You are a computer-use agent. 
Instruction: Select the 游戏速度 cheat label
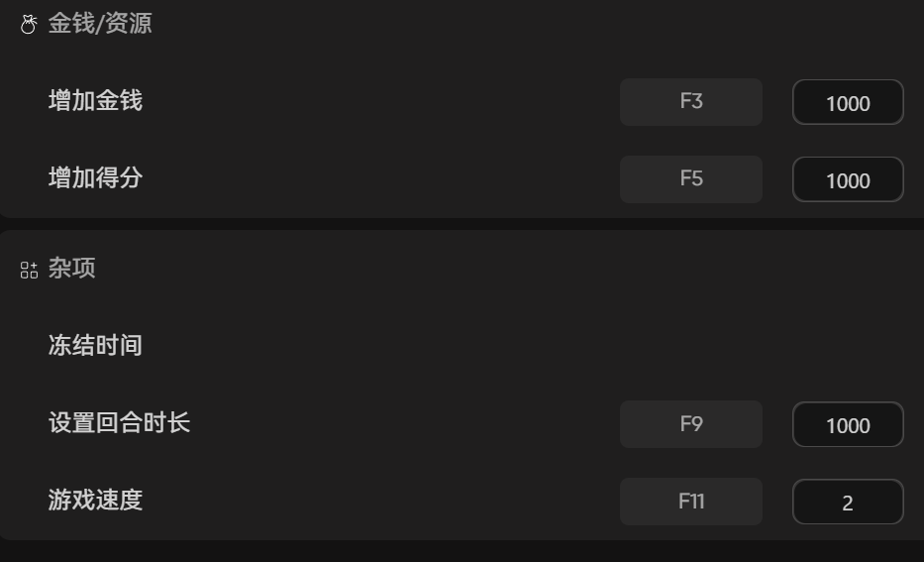95,501
